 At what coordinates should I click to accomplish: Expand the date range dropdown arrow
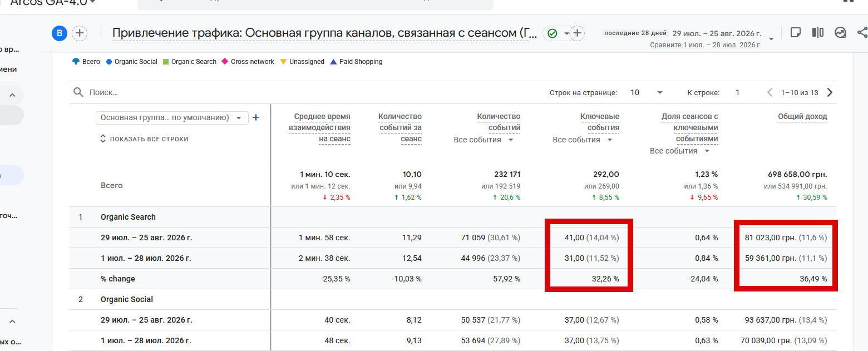(771, 39)
